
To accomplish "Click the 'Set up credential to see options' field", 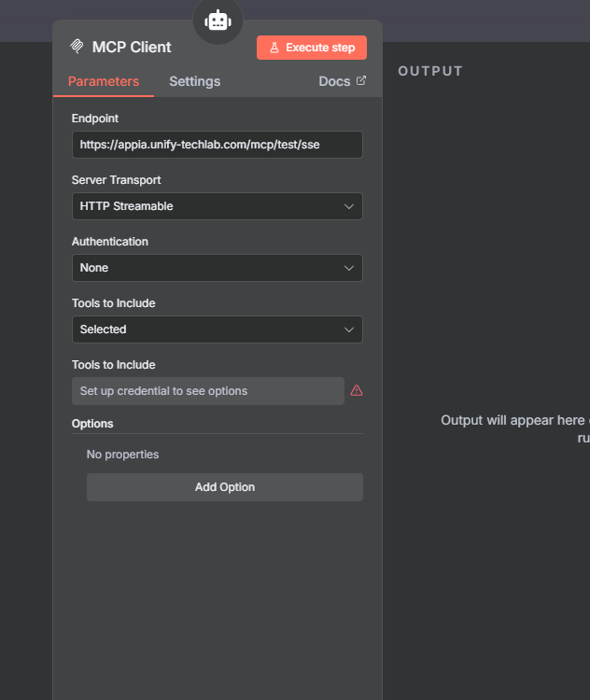I will 207,391.
